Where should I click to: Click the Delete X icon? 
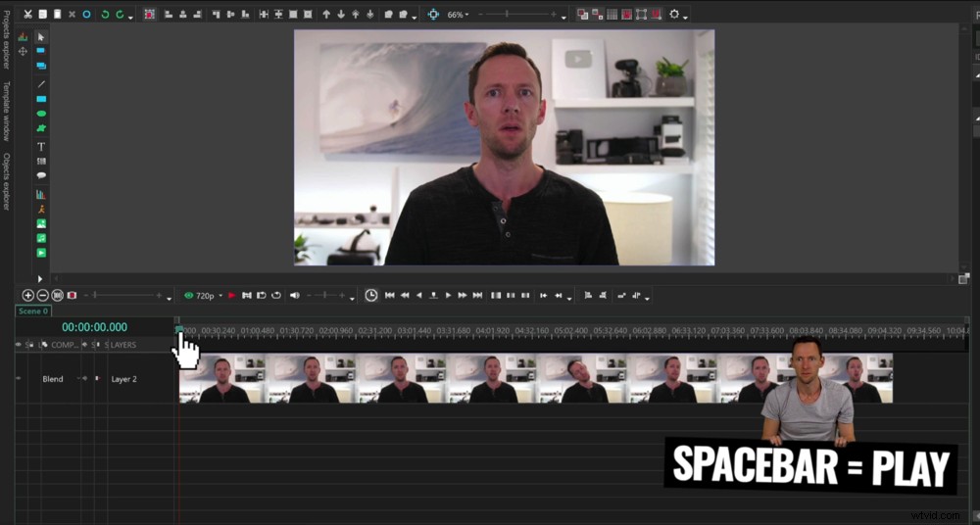pos(72,14)
